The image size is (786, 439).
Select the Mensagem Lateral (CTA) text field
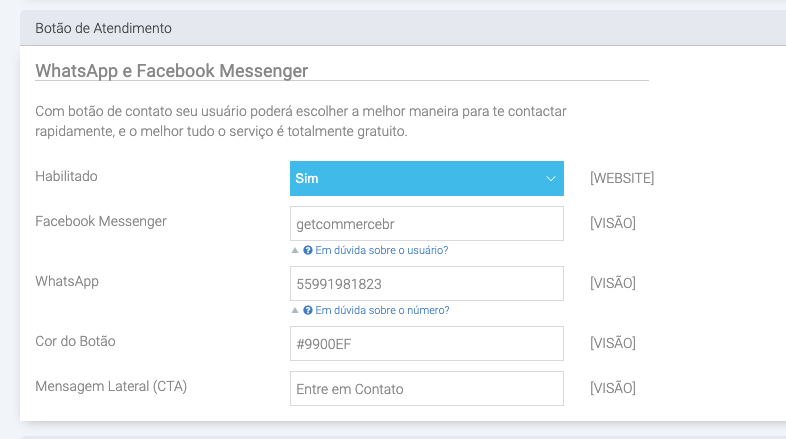(426, 389)
